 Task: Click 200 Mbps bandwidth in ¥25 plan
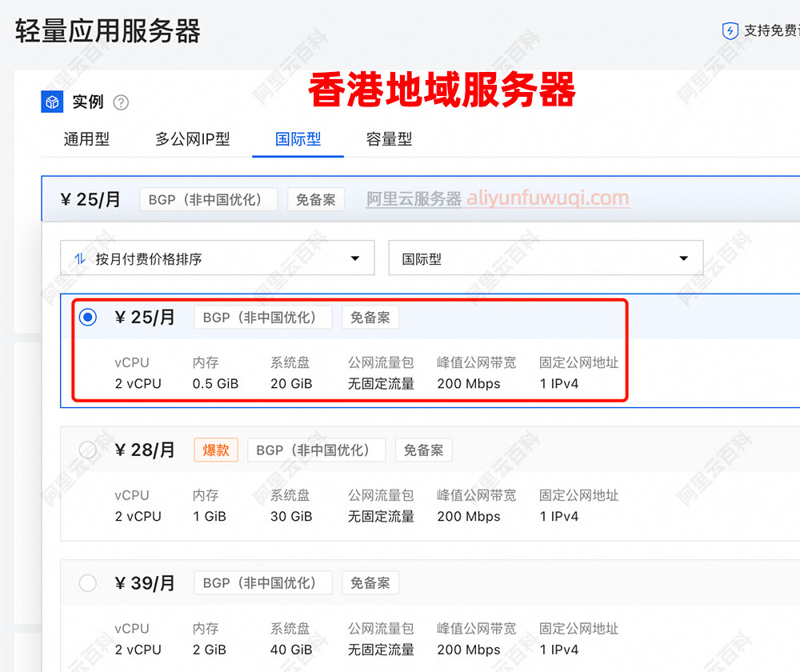tap(468, 384)
